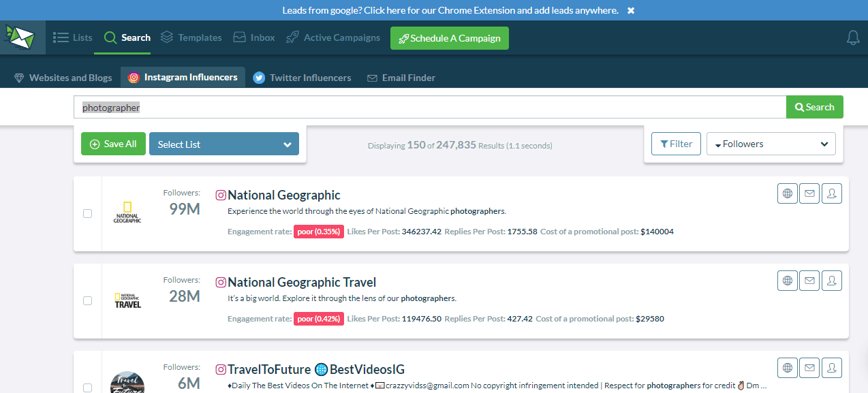Click the notification bell icon
This screenshot has width=868, height=393.
click(852, 38)
